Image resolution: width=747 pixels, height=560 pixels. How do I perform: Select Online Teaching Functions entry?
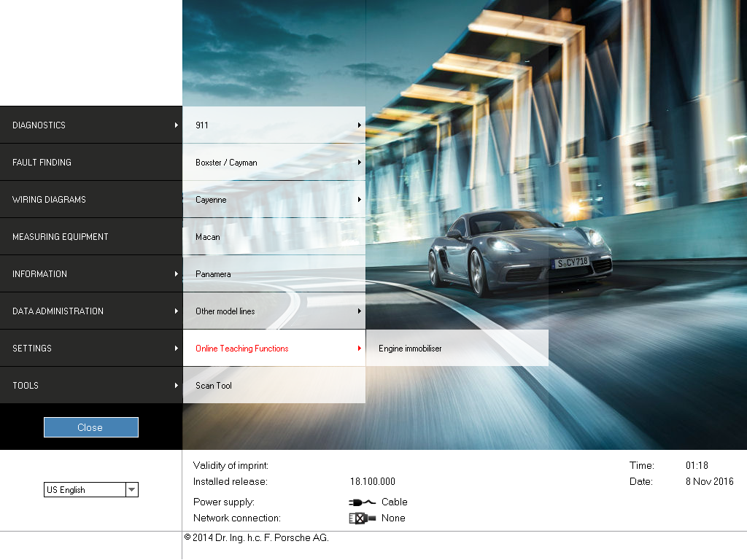coord(274,348)
